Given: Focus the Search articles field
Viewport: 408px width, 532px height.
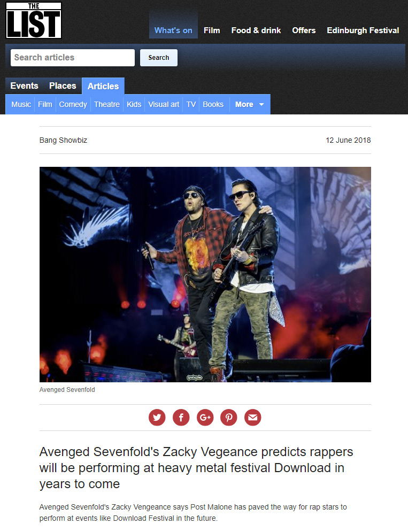Looking at the screenshot, I should coord(73,58).
